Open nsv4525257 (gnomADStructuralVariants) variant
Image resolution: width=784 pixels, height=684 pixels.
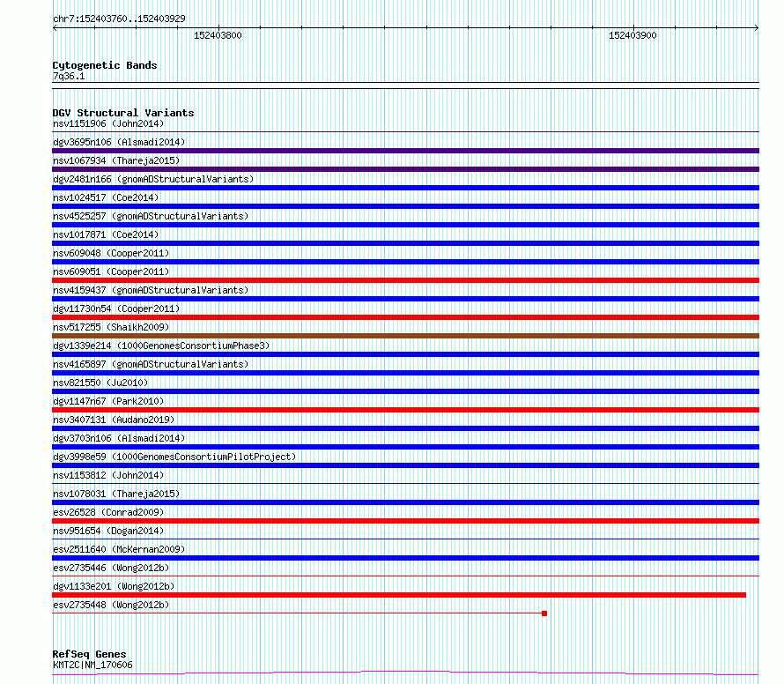pos(151,216)
